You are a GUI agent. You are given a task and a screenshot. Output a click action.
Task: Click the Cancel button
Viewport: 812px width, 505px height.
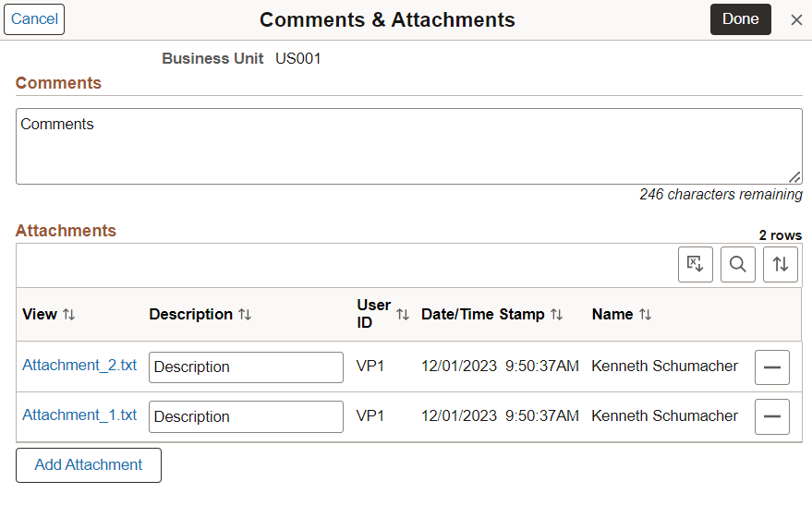click(x=34, y=19)
